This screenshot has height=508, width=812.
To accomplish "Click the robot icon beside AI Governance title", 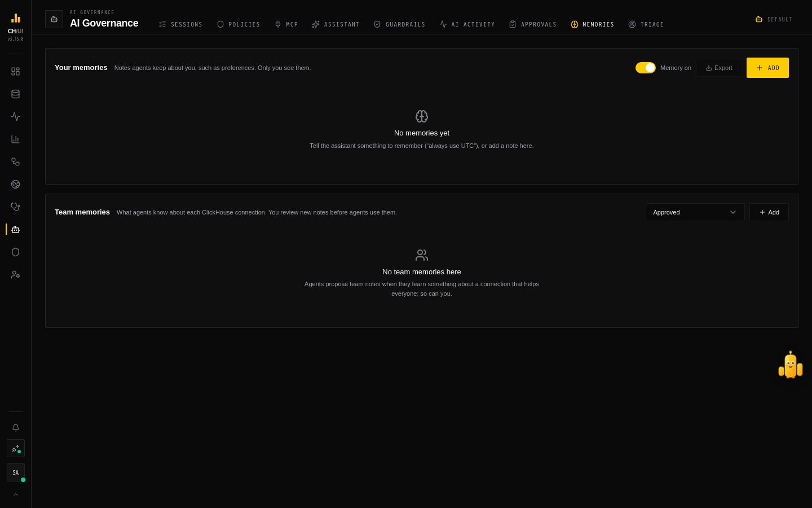I will 54,19.
